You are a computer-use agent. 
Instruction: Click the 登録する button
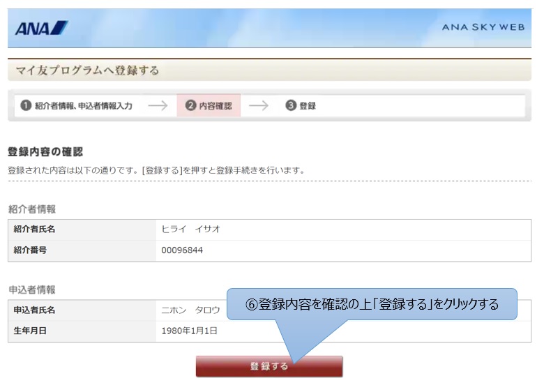point(269,366)
